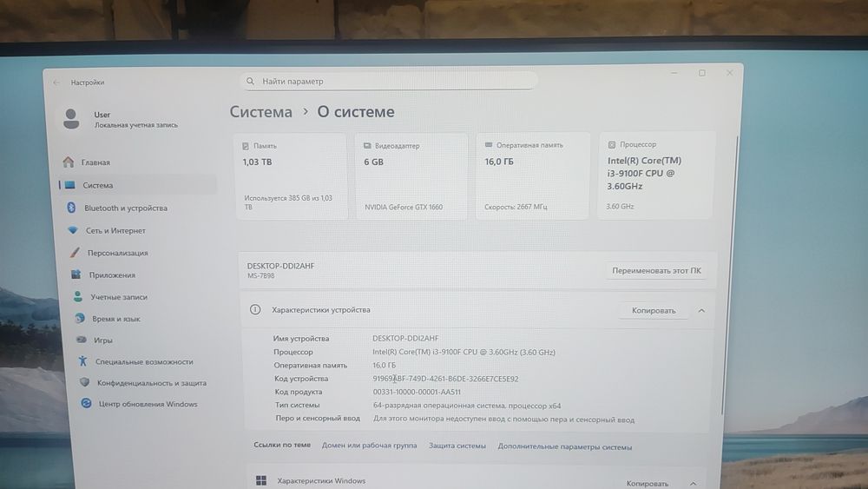Click the Конфиденциальность shield icon

point(85,382)
